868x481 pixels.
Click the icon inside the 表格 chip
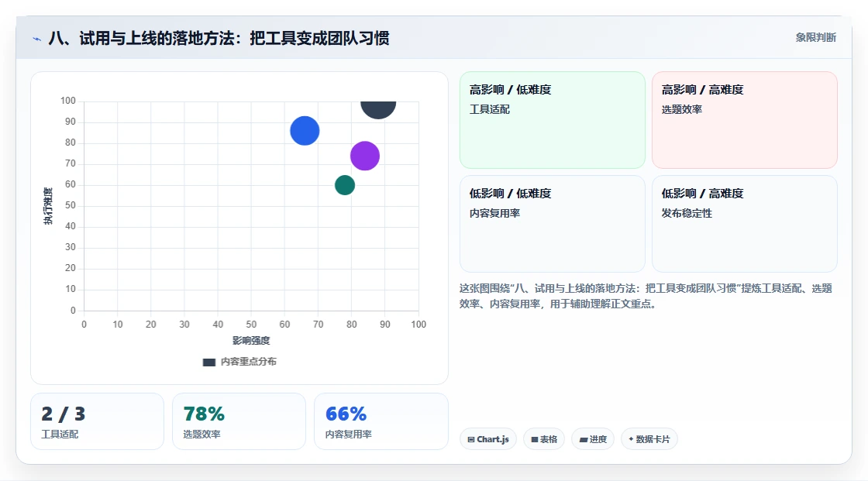535,439
